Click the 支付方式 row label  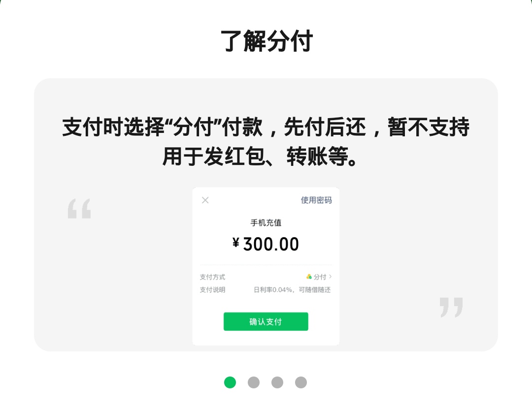tap(212, 277)
